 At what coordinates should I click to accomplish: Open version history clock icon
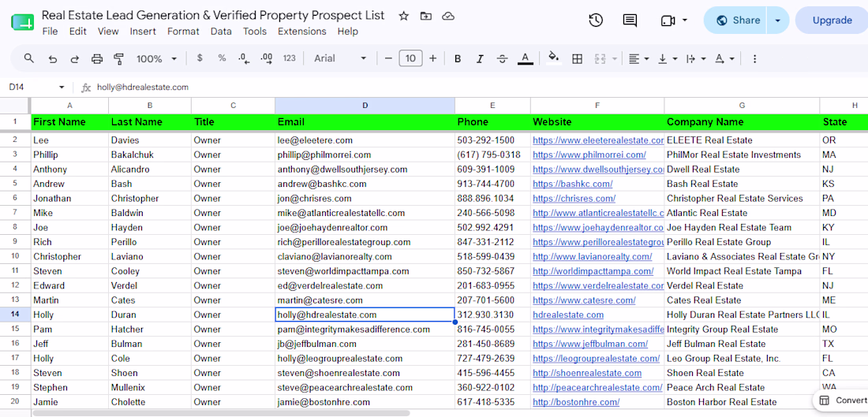(x=596, y=20)
